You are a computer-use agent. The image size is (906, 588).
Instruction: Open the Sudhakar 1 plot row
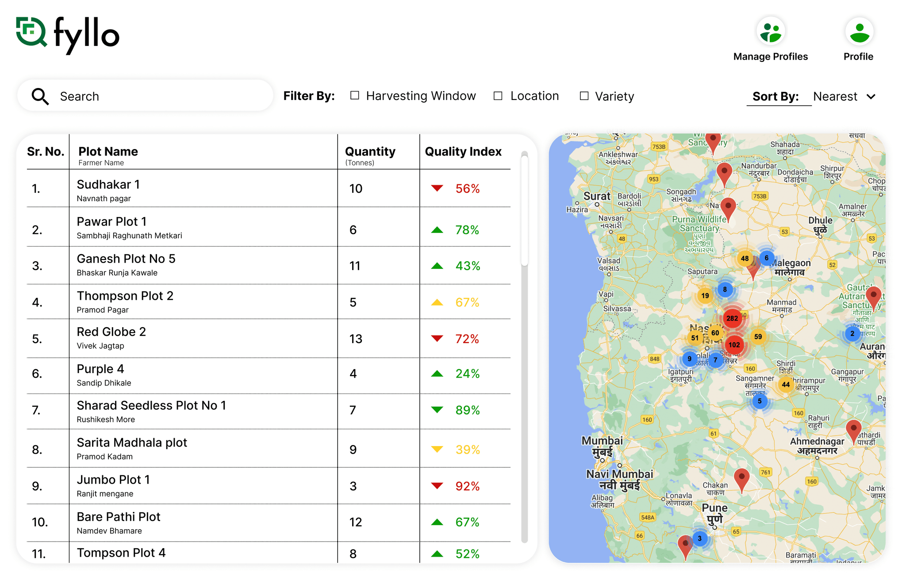click(x=108, y=185)
